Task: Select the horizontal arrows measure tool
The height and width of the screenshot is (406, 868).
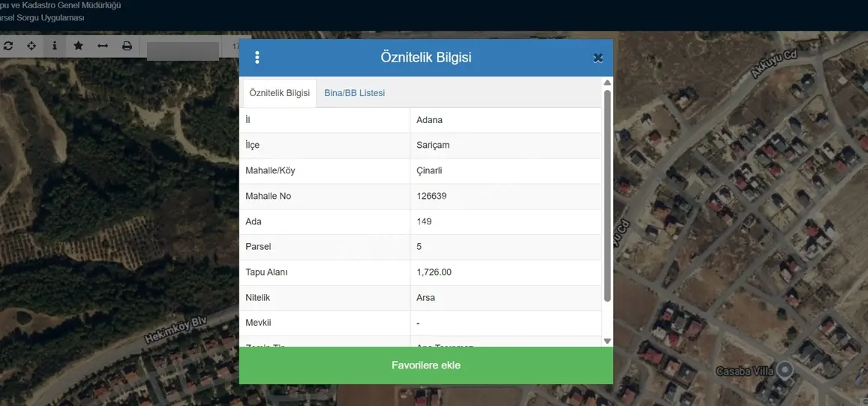Action: click(x=103, y=46)
